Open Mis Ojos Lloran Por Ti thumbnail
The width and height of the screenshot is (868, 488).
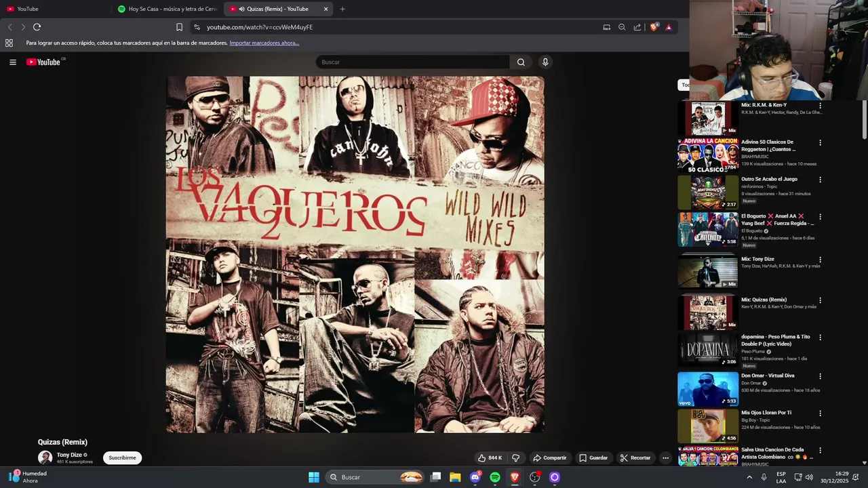708,426
